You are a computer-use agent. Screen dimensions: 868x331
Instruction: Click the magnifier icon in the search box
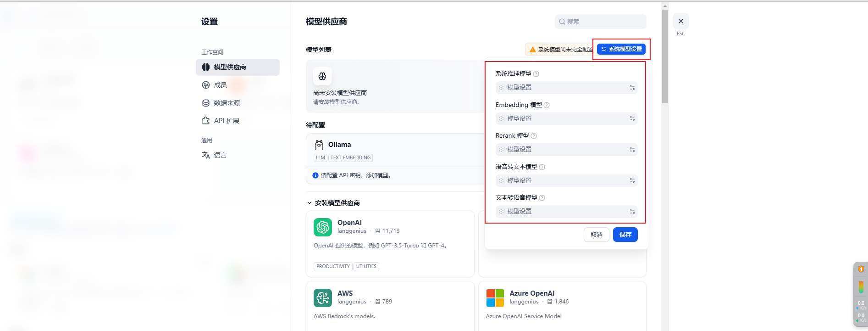pos(562,22)
